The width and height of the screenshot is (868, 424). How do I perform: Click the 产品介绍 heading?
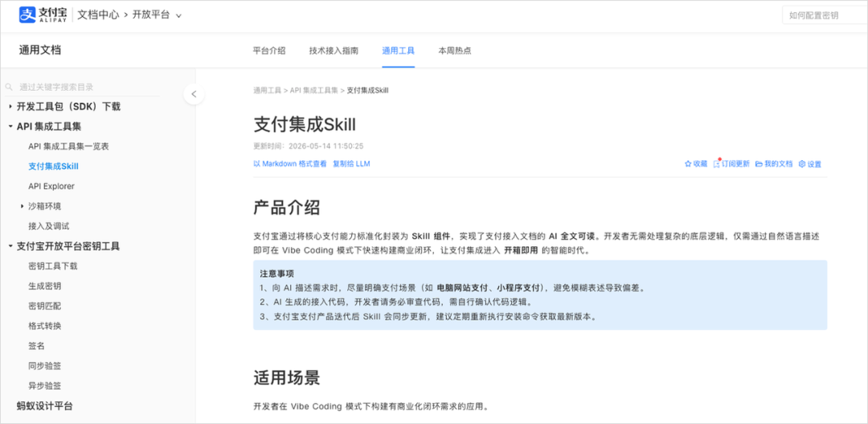coord(287,208)
